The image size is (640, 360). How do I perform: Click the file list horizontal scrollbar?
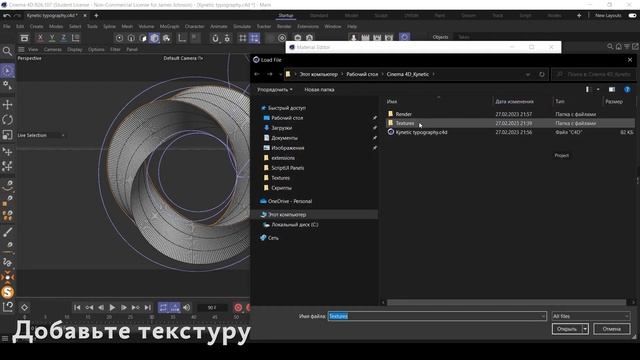click(506, 302)
